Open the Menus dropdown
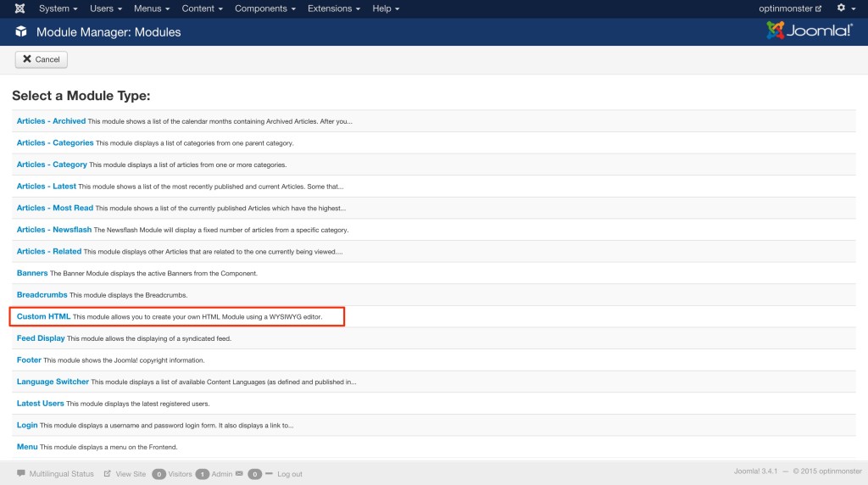 (x=152, y=8)
